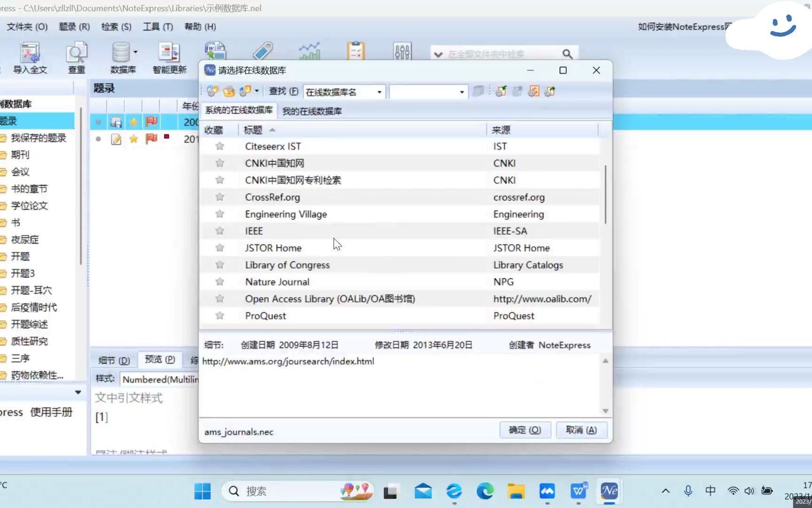
Task: Click the gear icon with green arrow in dialog
Action: 501,91
